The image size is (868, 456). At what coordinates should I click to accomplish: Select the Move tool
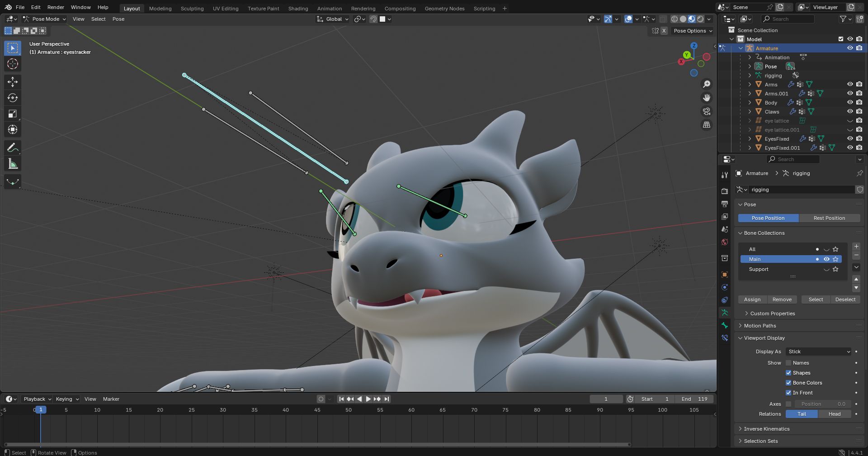click(x=13, y=82)
